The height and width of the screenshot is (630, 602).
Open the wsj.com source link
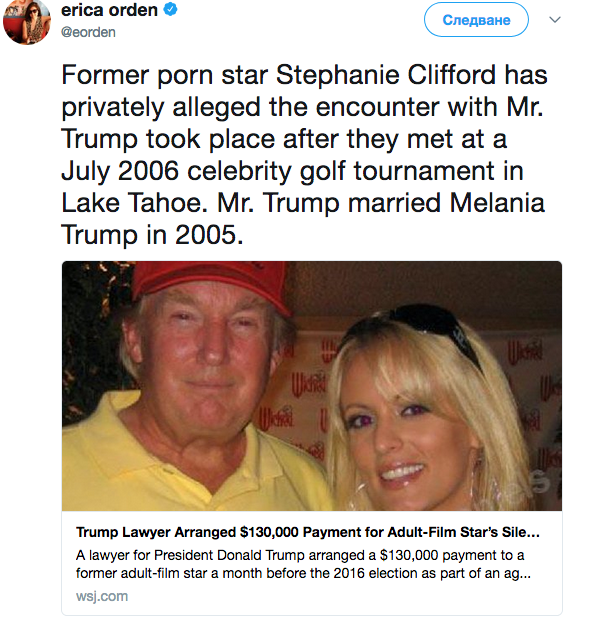102,597
